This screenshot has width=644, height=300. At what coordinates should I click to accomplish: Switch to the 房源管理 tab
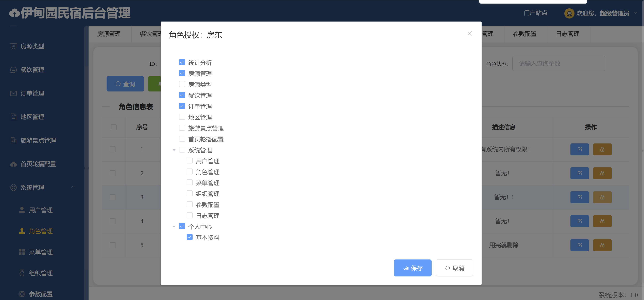(109, 34)
